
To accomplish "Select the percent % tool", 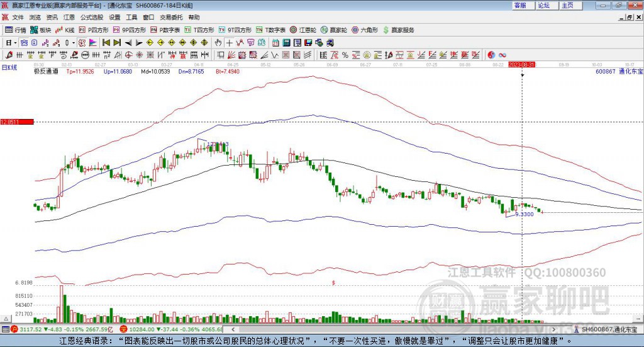I will click(345, 55).
